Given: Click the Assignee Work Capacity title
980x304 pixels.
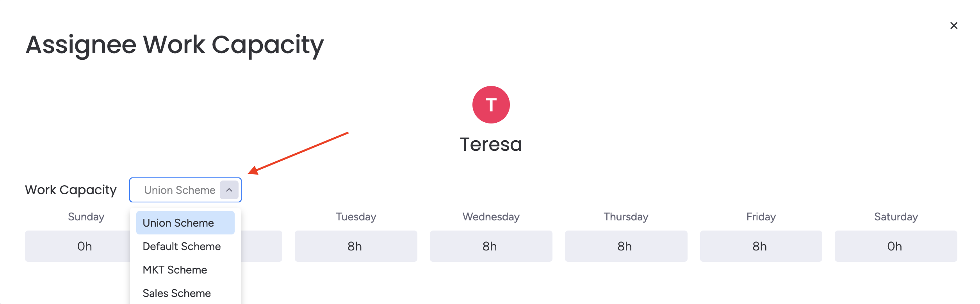Looking at the screenshot, I should tap(174, 44).
